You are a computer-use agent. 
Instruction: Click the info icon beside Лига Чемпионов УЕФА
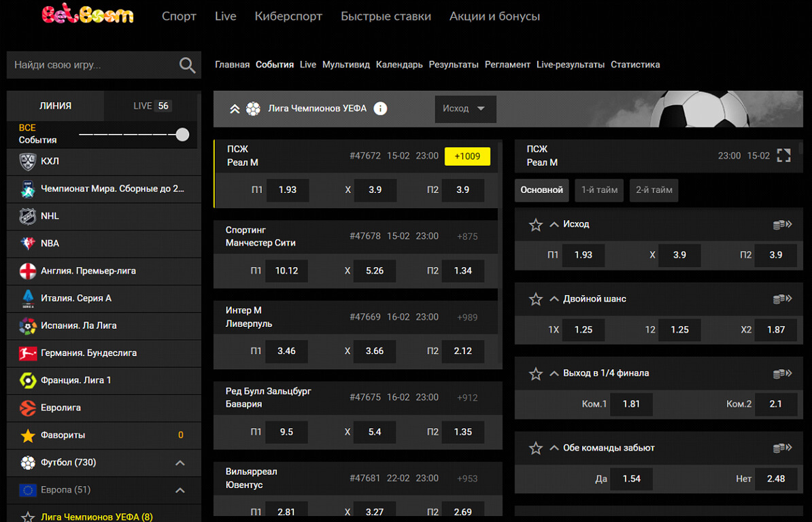click(x=380, y=109)
